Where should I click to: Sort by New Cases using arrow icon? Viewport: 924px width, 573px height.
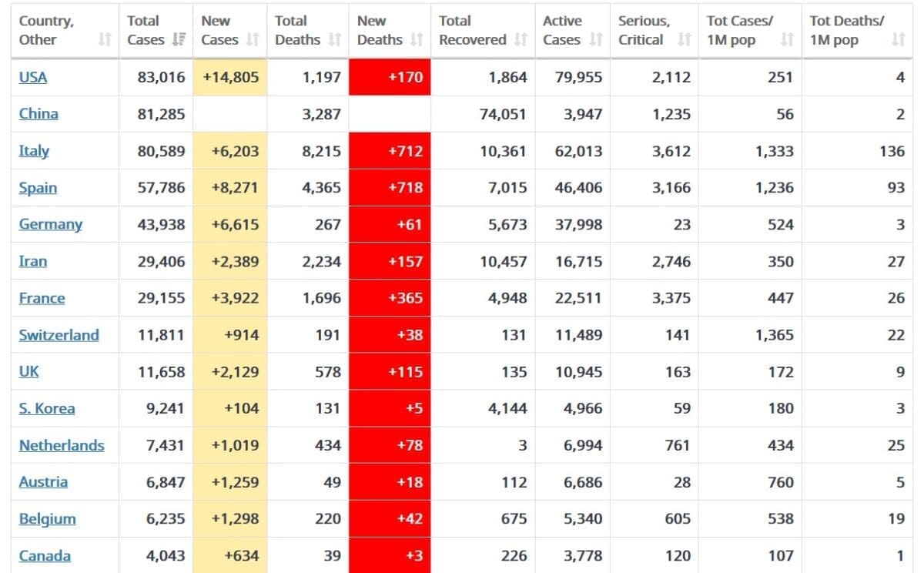(x=253, y=40)
